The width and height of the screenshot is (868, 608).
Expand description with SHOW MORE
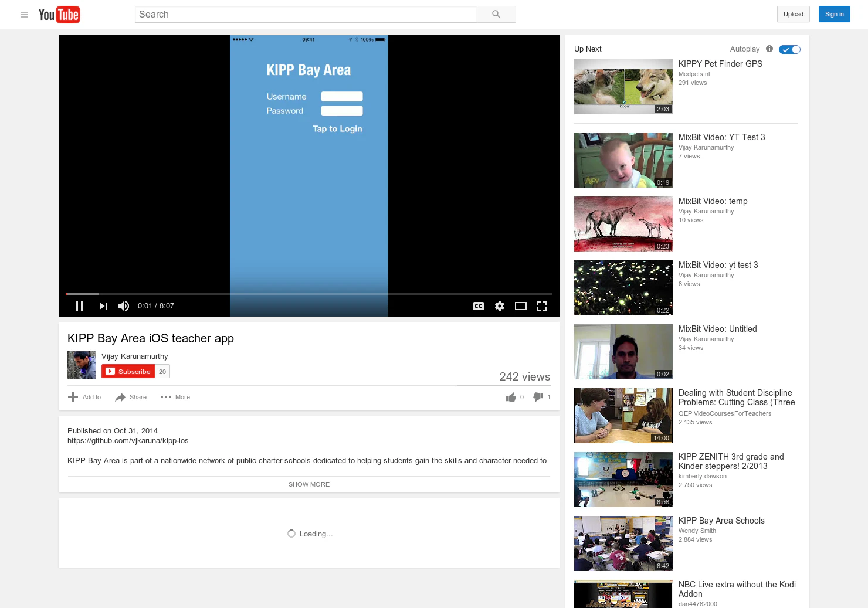(309, 484)
